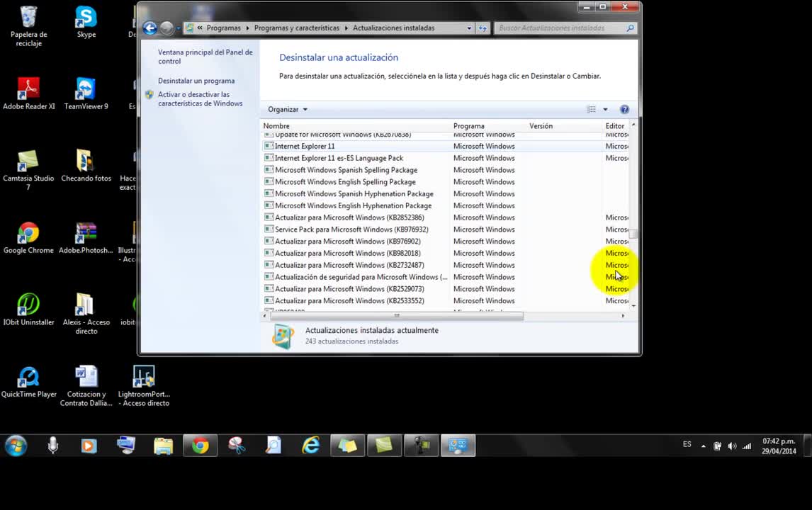Select the Google Chrome desktop shortcut
This screenshot has height=510, width=812.
click(x=28, y=238)
